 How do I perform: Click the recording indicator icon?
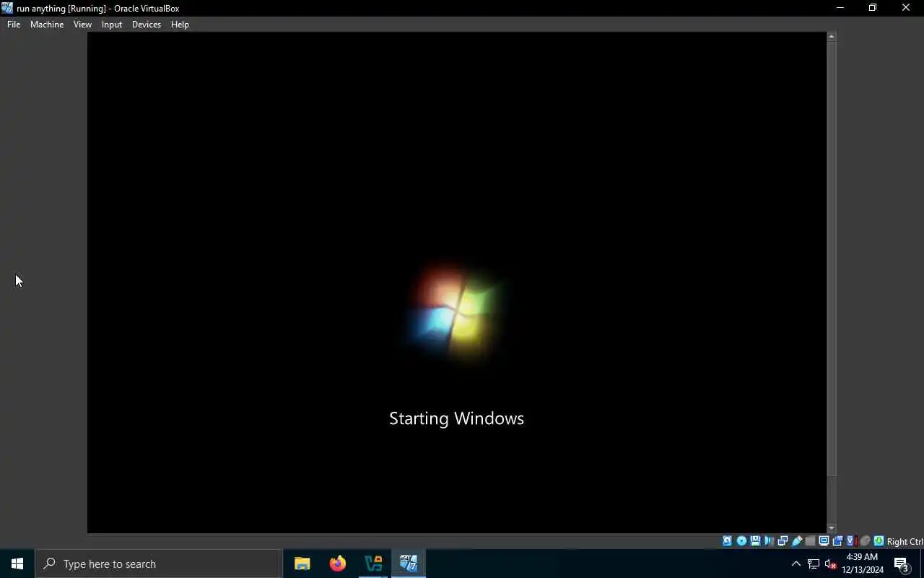tap(837, 541)
